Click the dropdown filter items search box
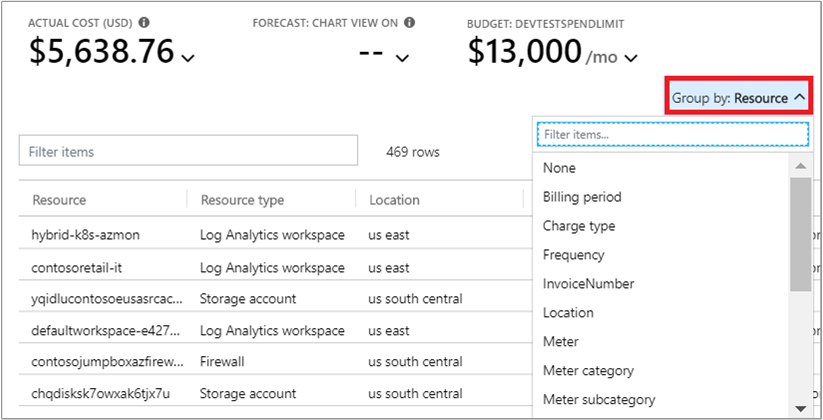823x420 pixels. click(x=672, y=134)
